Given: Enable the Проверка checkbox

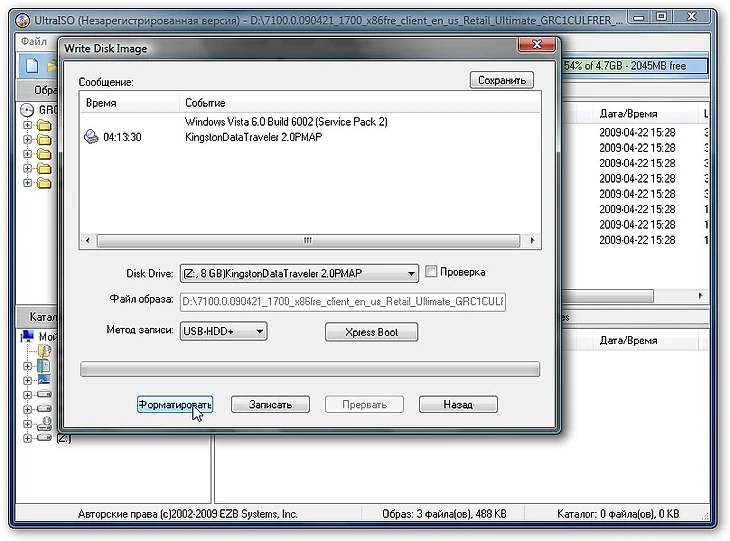Looking at the screenshot, I should [431, 272].
